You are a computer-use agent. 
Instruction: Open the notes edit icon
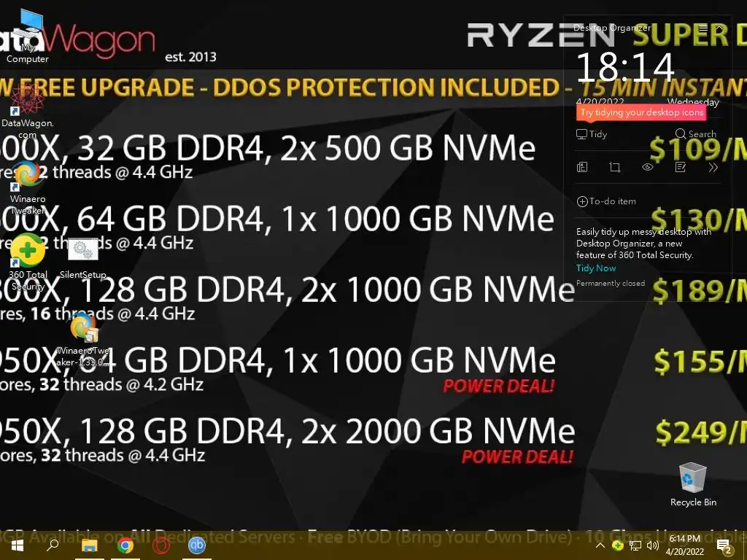click(x=681, y=167)
